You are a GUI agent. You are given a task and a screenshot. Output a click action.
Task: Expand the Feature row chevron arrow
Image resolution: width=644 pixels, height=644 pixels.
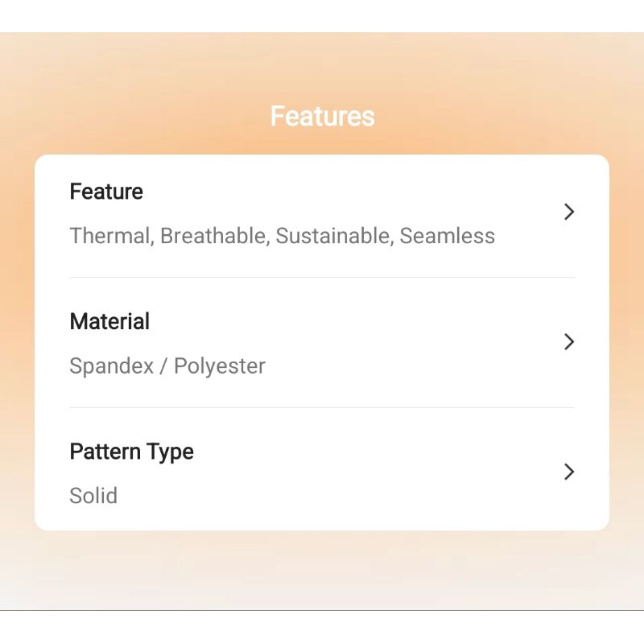[x=569, y=212]
